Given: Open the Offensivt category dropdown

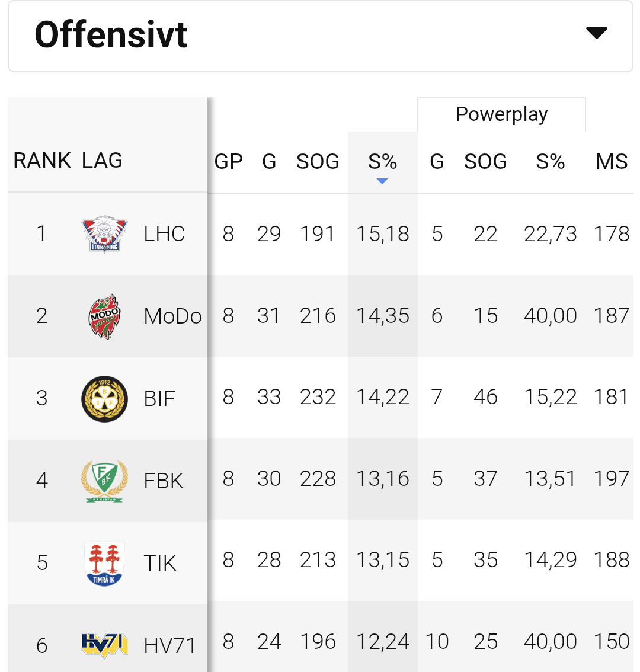Looking at the screenshot, I should click(x=320, y=36).
